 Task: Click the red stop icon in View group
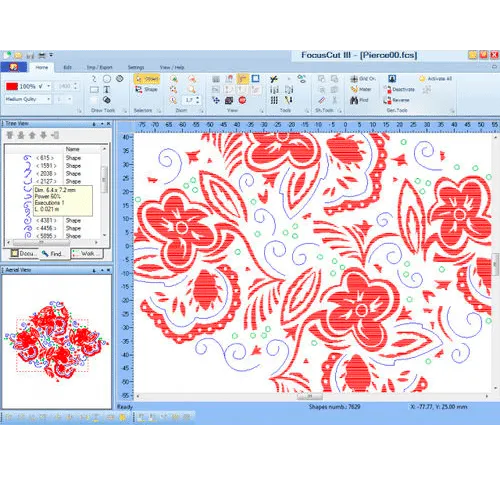[x=242, y=100]
